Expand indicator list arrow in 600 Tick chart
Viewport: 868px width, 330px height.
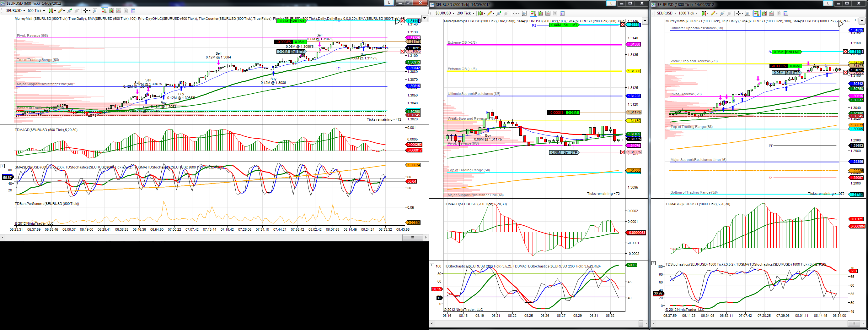click(425, 19)
